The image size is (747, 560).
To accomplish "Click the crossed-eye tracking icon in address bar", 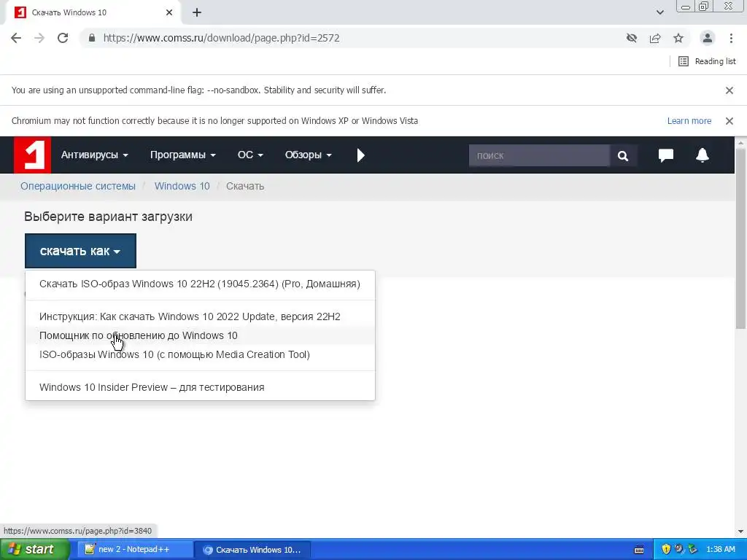I will pyautogui.click(x=632, y=38).
